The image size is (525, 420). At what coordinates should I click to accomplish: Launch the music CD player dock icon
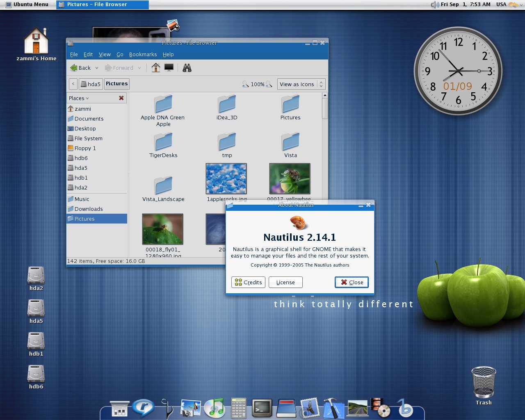point(215,408)
